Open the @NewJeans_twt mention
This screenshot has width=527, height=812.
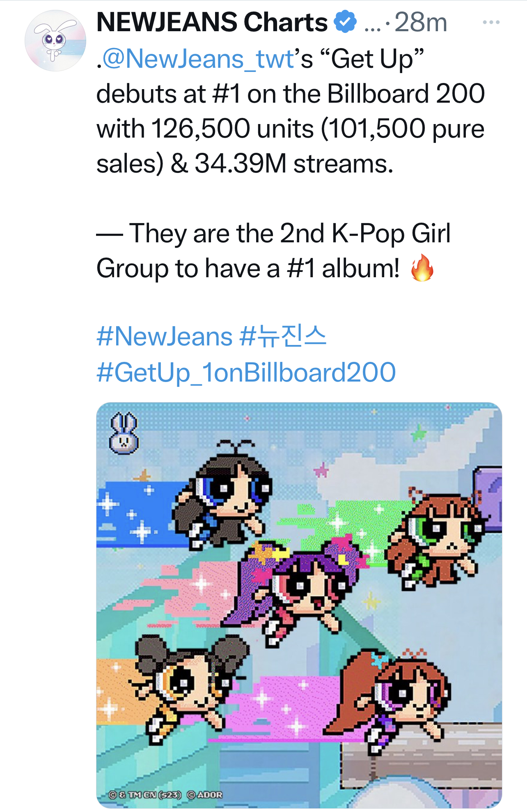click(198, 59)
